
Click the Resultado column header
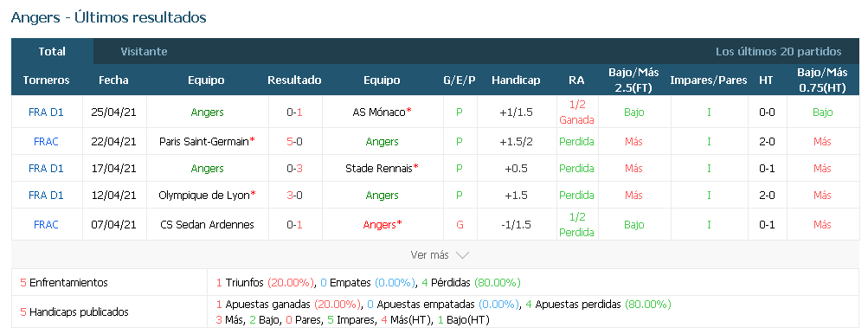coord(294,80)
